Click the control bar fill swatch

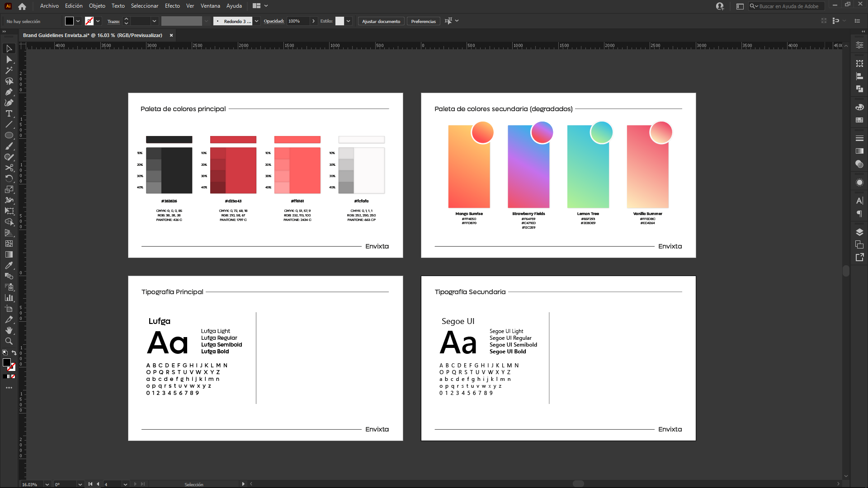(x=69, y=21)
